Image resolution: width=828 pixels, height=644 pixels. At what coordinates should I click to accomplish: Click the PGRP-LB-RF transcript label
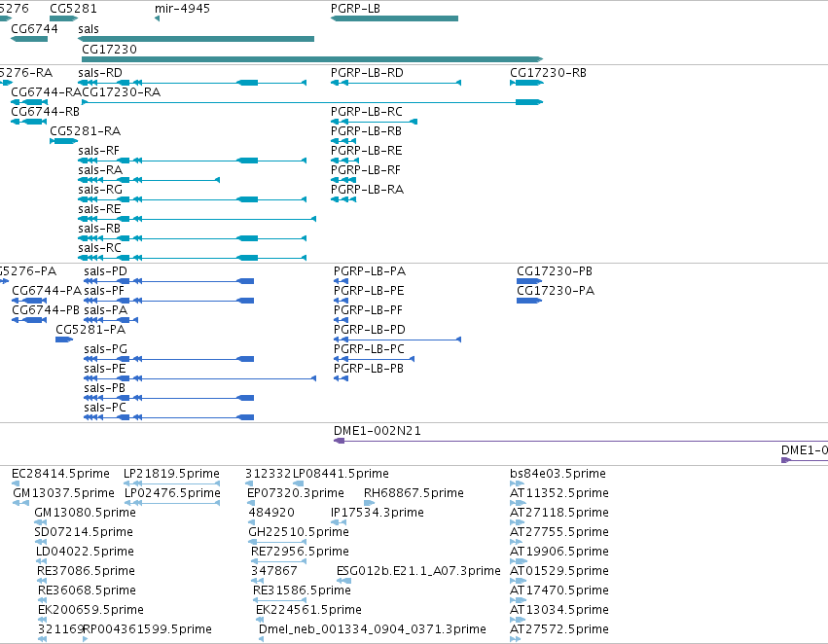click(366, 170)
